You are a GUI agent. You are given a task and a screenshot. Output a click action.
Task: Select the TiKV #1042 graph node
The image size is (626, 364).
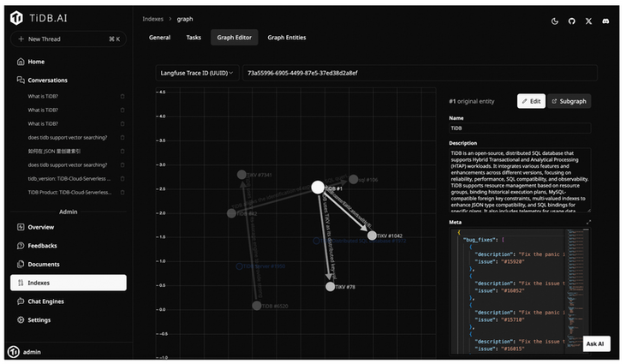372,236
